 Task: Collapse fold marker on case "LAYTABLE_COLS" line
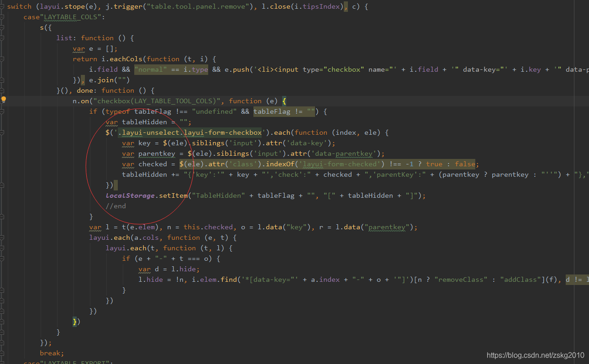pos(2,16)
